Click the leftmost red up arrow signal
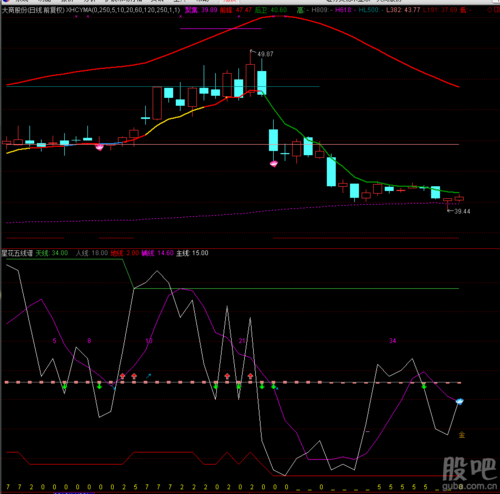Screen dimensions: 500x494 click(122, 376)
